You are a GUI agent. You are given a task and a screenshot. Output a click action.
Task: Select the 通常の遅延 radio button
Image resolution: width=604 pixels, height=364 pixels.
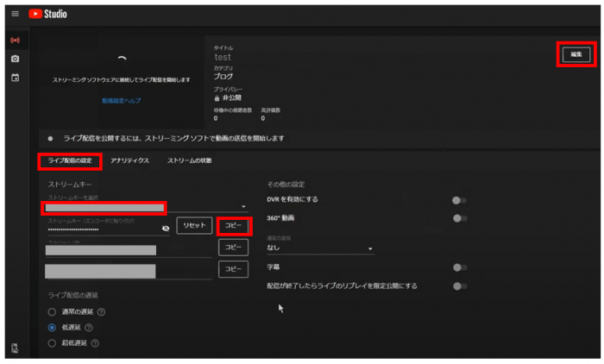52,312
